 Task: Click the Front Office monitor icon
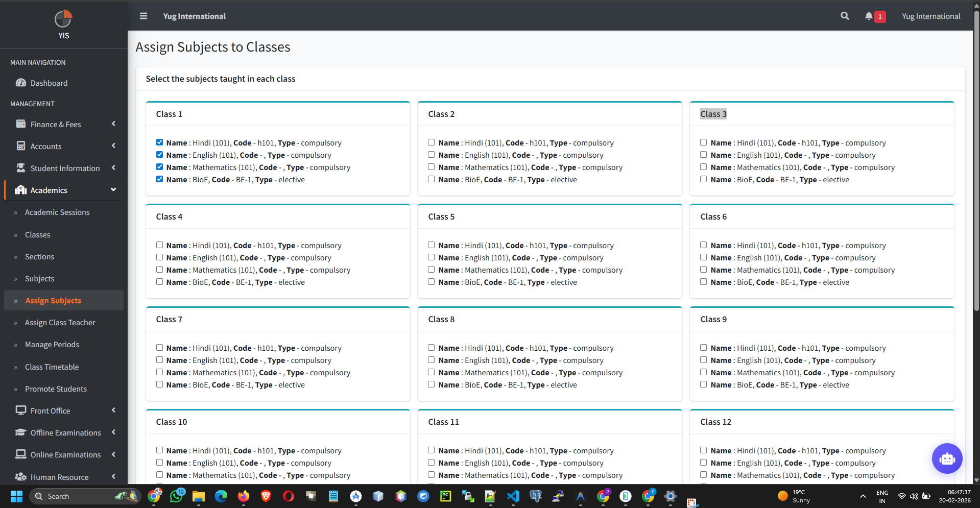21,410
